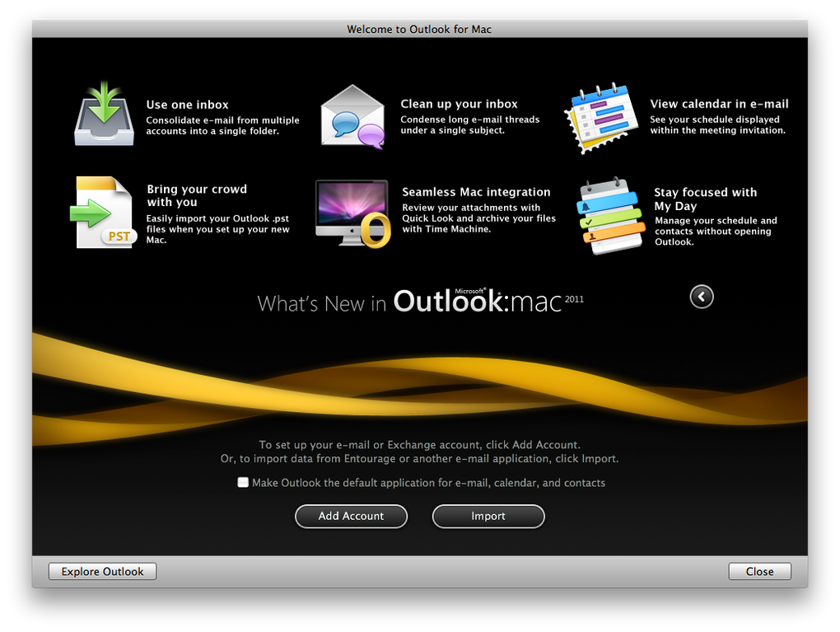The height and width of the screenshot is (632, 840).
Task: Click the Welcome to Outlook for Mac title bar
Action: tap(419, 28)
